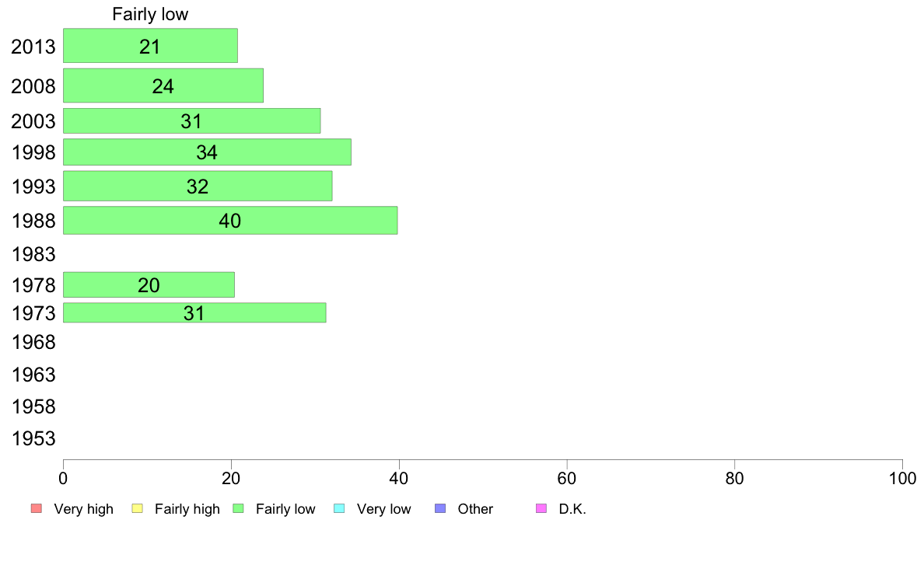The image size is (924, 572).
Task: Click the 1998 bar showing 34
Action: tap(207, 152)
